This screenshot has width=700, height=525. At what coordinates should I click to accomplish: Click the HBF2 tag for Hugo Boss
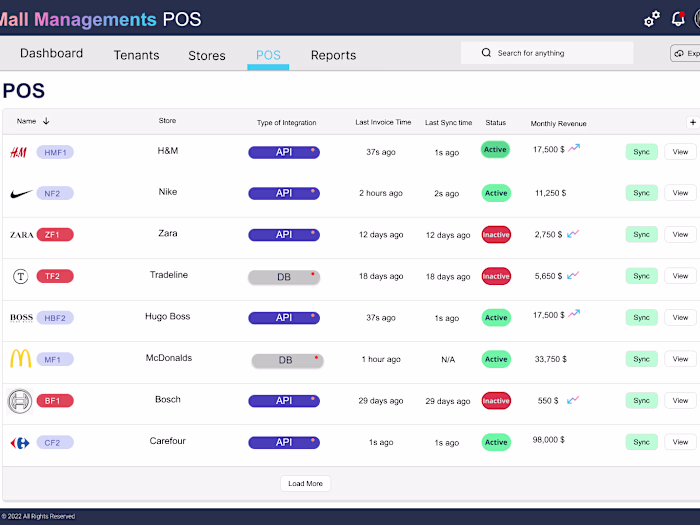[55, 318]
